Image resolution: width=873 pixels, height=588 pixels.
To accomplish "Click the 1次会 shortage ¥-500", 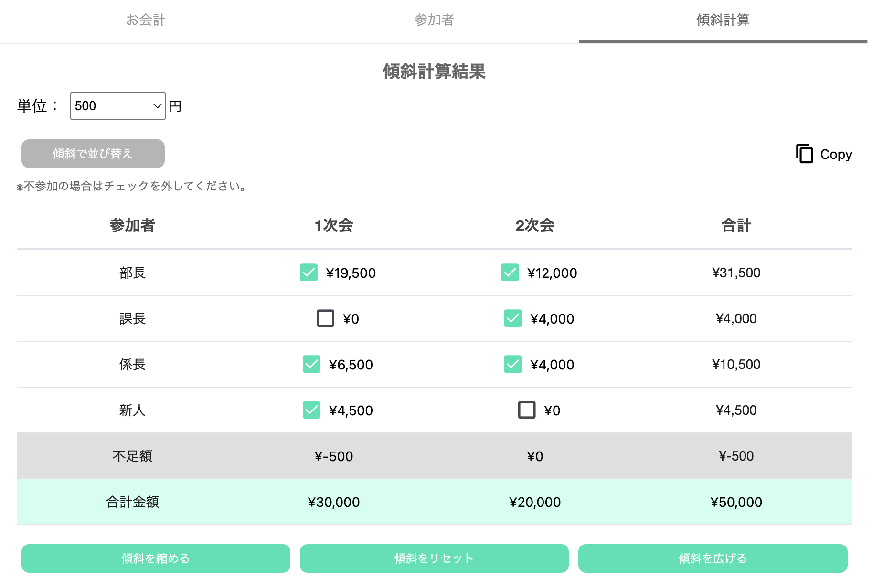I will [x=334, y=456].
